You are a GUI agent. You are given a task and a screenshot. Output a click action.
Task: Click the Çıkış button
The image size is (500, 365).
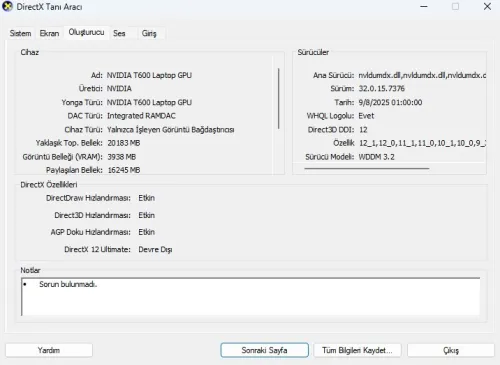pyautogui.click(x=451, y=350)
